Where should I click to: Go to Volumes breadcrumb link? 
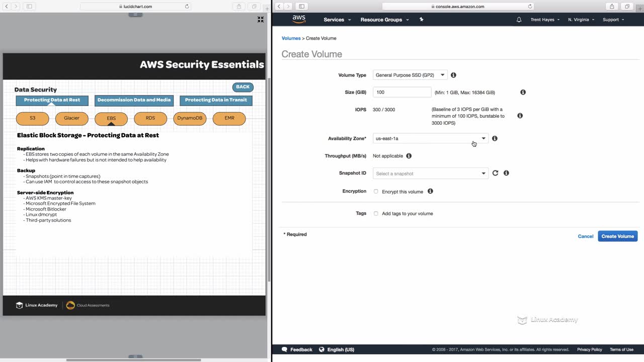(291, 38)
